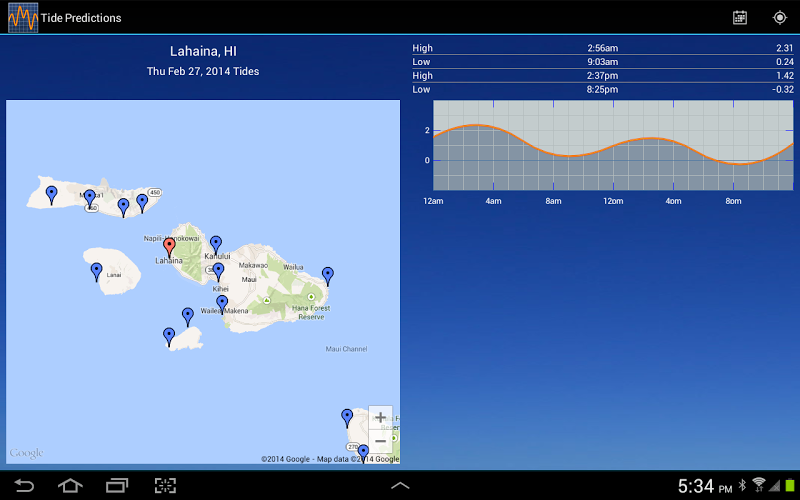
Task: Select the upper pin on Hawaii island
Action: [347, 418]
